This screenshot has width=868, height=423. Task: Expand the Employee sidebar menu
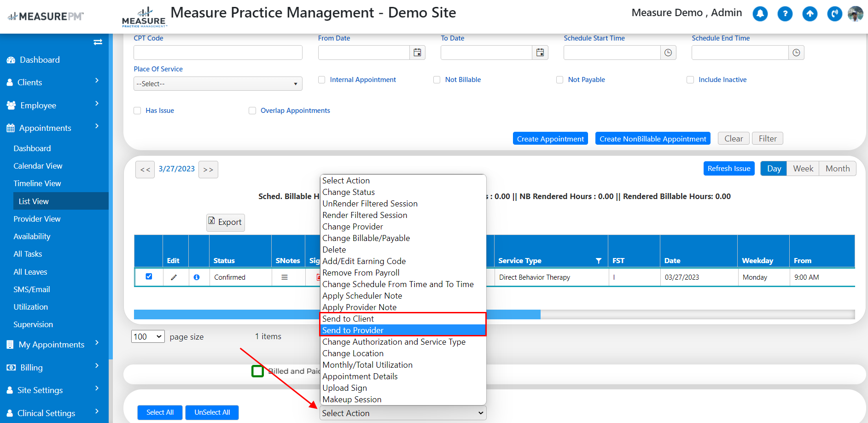tap(97, 104)
